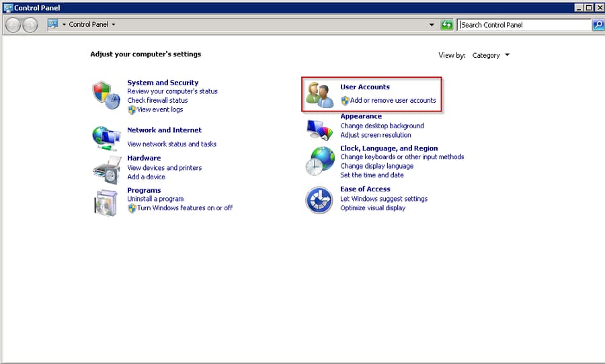This screenshot has height=364, width=605.
Task: Open the Appearance heading link
Action: click(x=361, y=116)
